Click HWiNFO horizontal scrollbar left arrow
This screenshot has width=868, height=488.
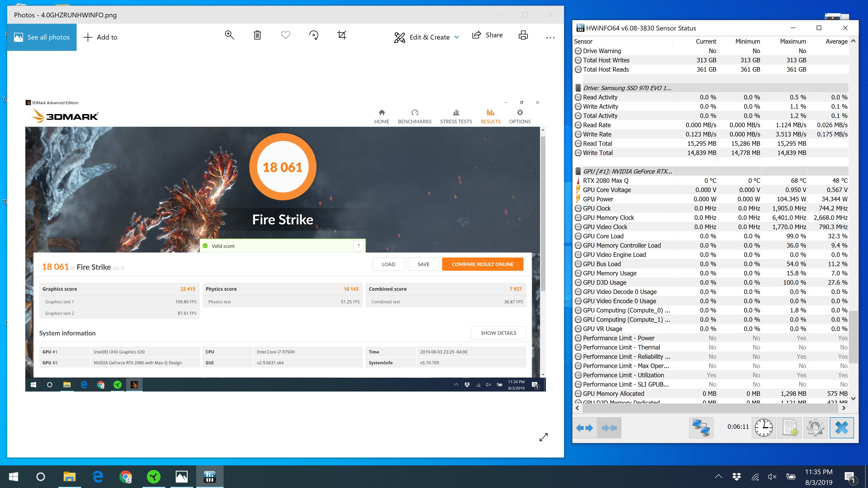coord(578,408)
